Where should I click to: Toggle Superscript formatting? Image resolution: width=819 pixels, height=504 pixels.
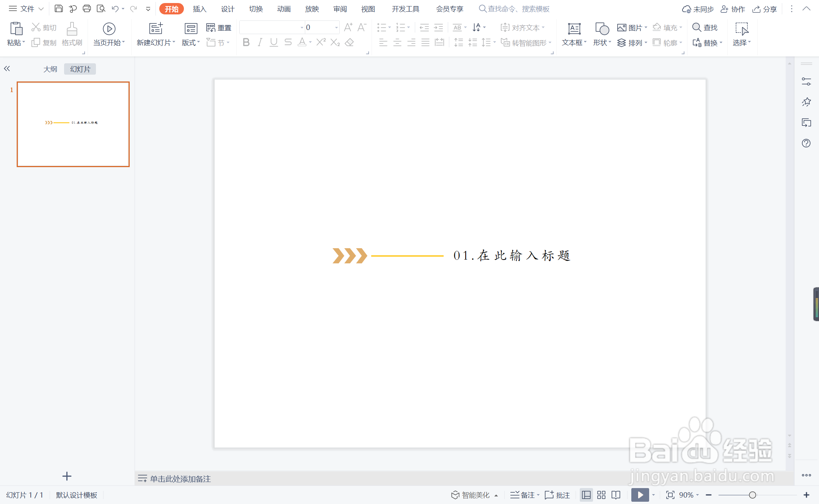321,42
